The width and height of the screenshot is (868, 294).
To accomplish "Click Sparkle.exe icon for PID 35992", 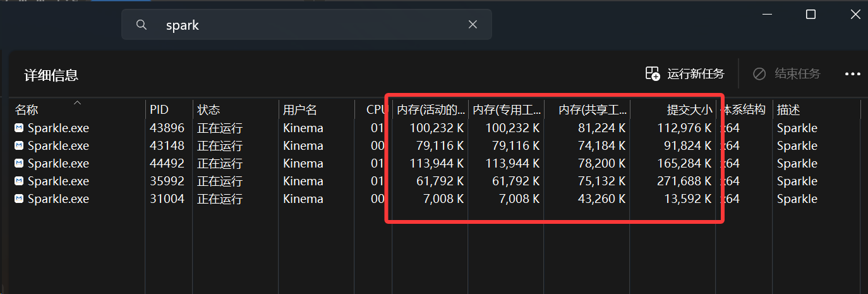I will click(x=19, y=181).
